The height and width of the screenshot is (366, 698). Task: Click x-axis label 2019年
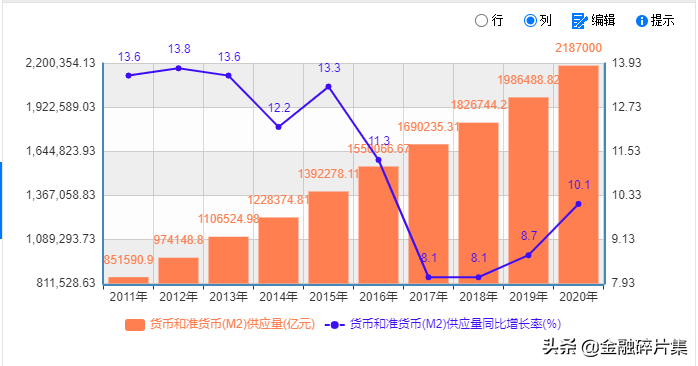[x=528, y=297]
